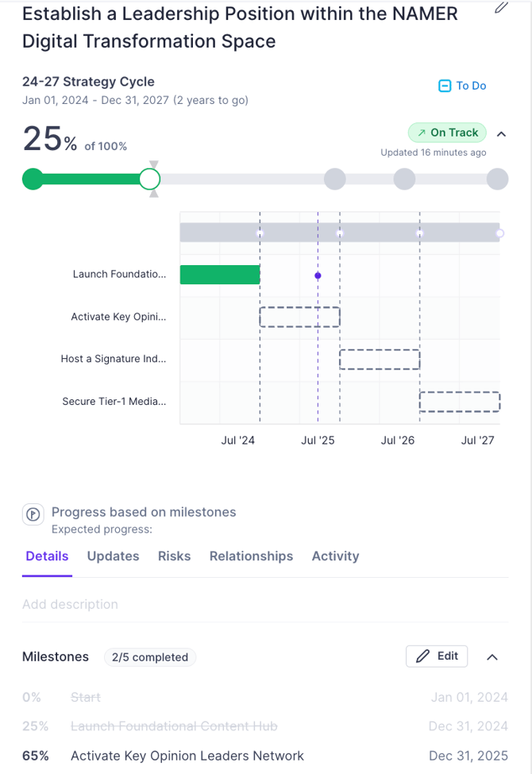Open the Risks tab

(174, 556)
